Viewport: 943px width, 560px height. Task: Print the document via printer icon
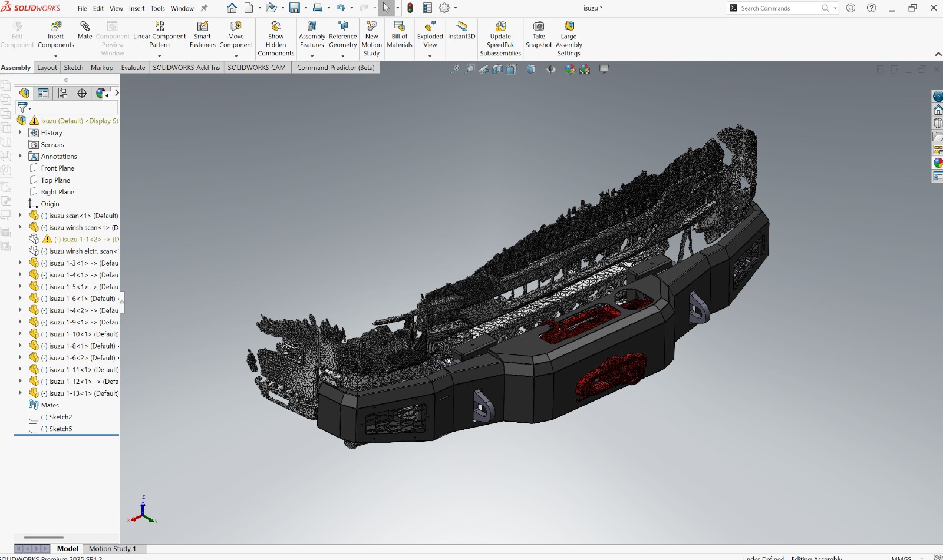tap(317, 8)
